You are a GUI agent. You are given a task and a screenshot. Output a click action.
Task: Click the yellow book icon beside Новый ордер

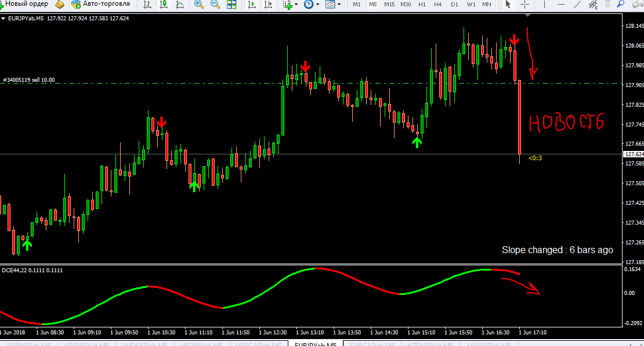pos(60,5)
